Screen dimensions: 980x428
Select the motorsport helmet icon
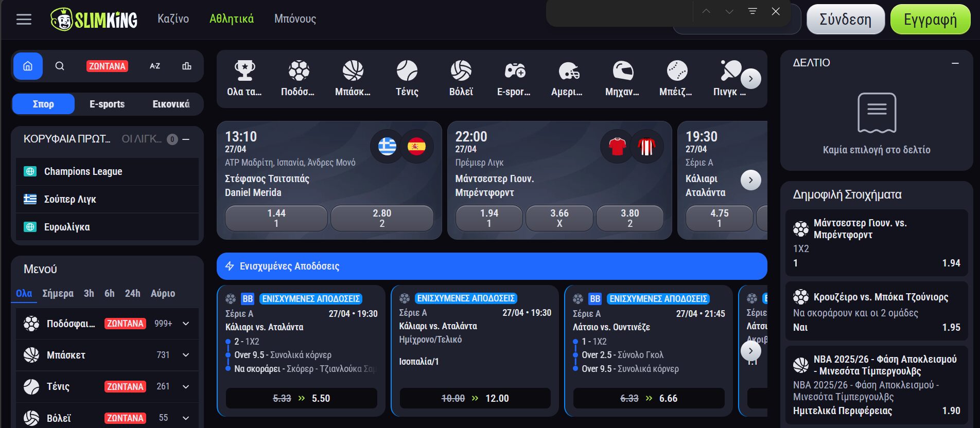[x=623, y=70]
